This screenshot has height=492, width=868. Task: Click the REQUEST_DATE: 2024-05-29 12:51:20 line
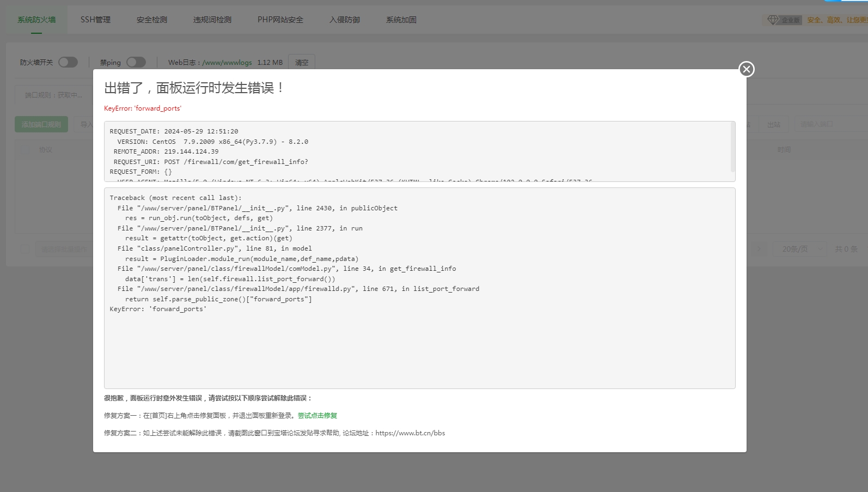[x=174, y=131]
